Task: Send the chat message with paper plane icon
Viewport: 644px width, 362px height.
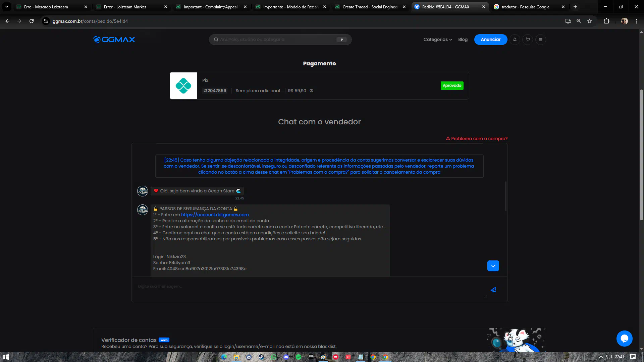Action: 493,290
